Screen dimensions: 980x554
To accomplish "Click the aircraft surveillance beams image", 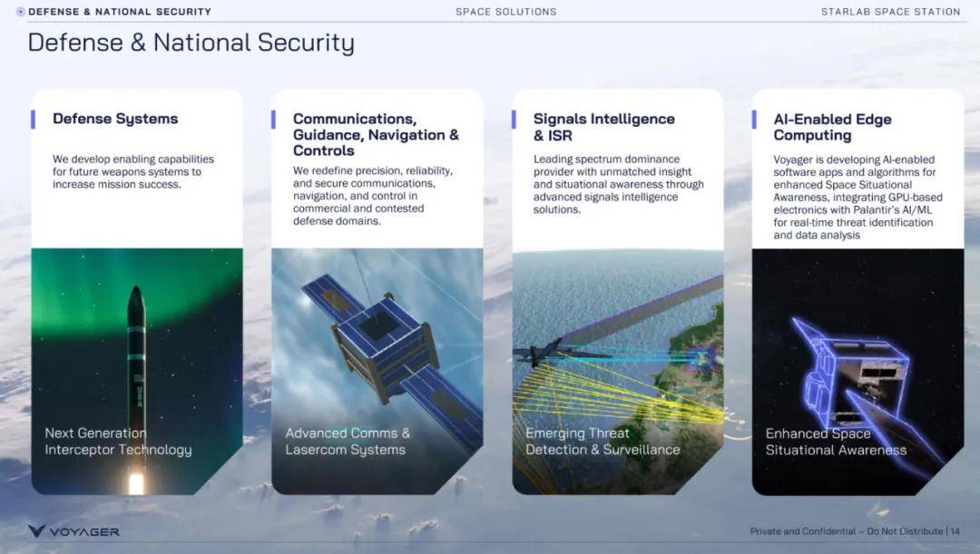I will 618,371.
